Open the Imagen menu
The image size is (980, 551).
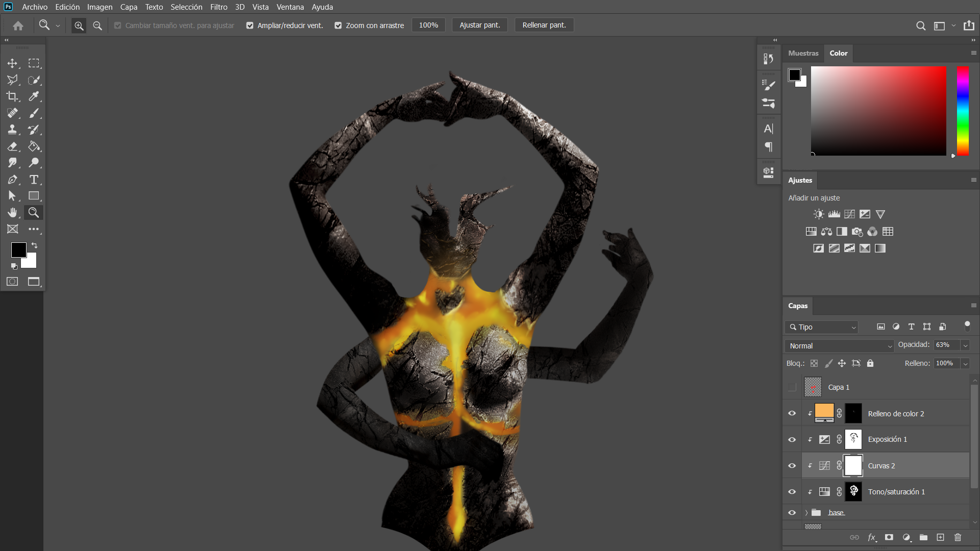100,7
